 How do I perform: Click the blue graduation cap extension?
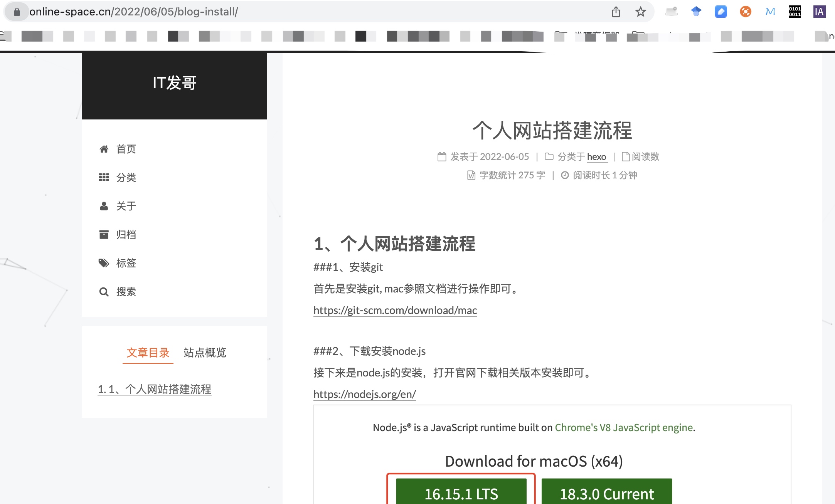[x=696, y=12]
